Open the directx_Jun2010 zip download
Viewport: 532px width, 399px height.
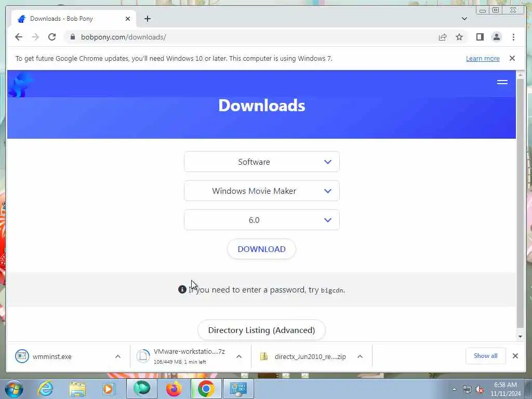[303, 356]
